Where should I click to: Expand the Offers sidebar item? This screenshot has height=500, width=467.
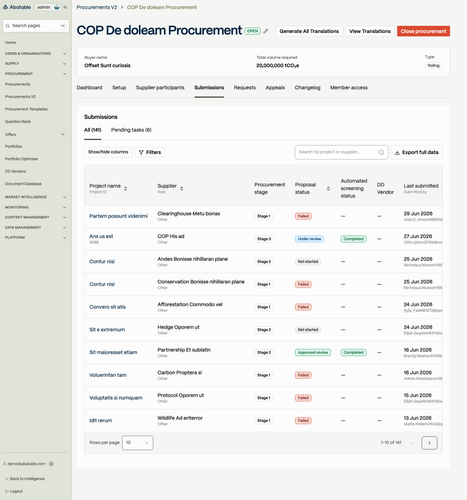(x=35, y=134)
